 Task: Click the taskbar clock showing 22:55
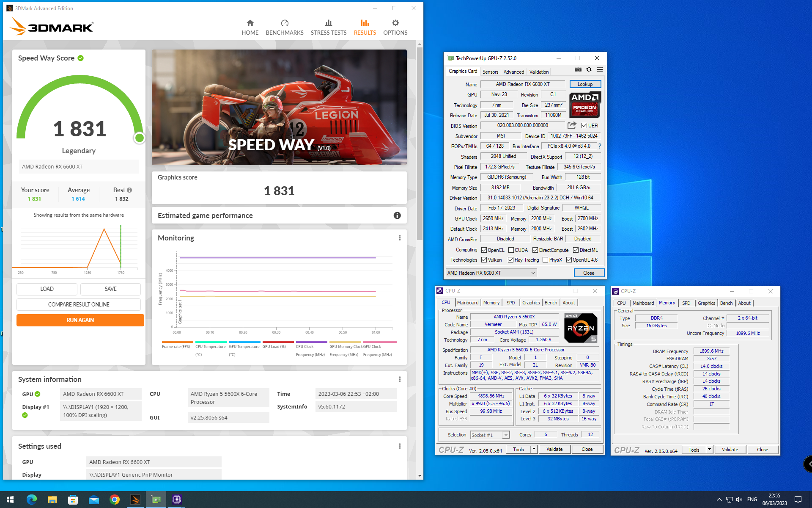tap(774, 500)
